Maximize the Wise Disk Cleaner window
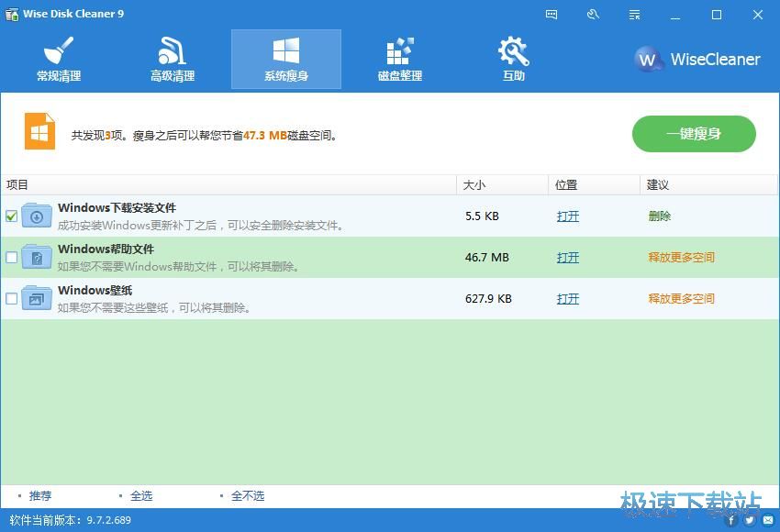780x532 pixels. [717, 15]
